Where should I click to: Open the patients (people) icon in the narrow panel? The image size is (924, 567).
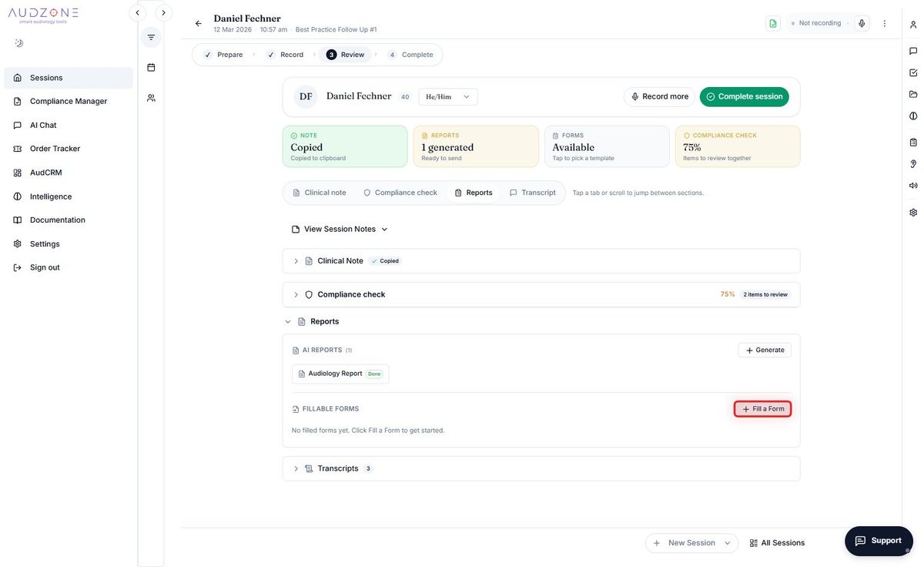(151, 98)
